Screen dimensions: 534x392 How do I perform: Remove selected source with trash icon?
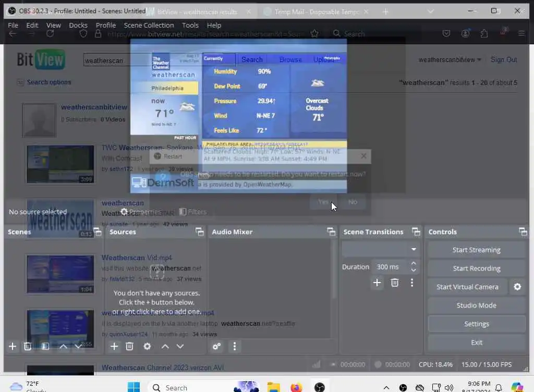129,347
